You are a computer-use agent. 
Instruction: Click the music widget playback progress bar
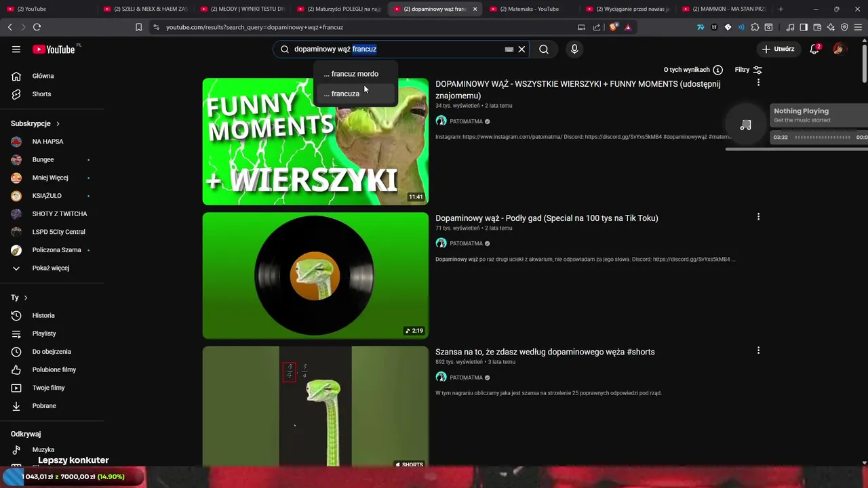pyautogui.click(x=823, y=137)
